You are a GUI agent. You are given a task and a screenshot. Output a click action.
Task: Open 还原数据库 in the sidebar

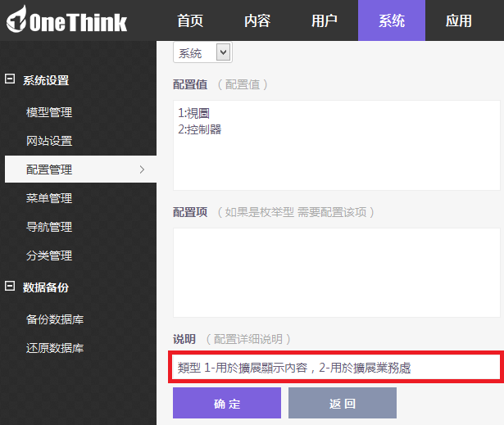(x=54, y=348)
